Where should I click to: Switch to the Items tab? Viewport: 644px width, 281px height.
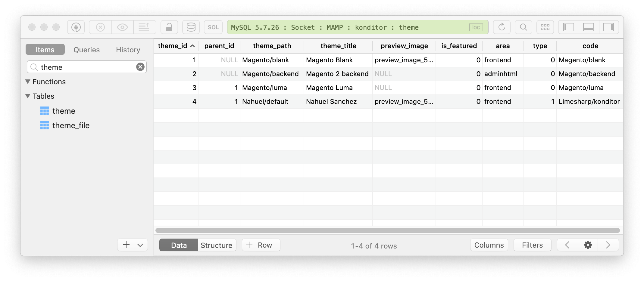45,50
